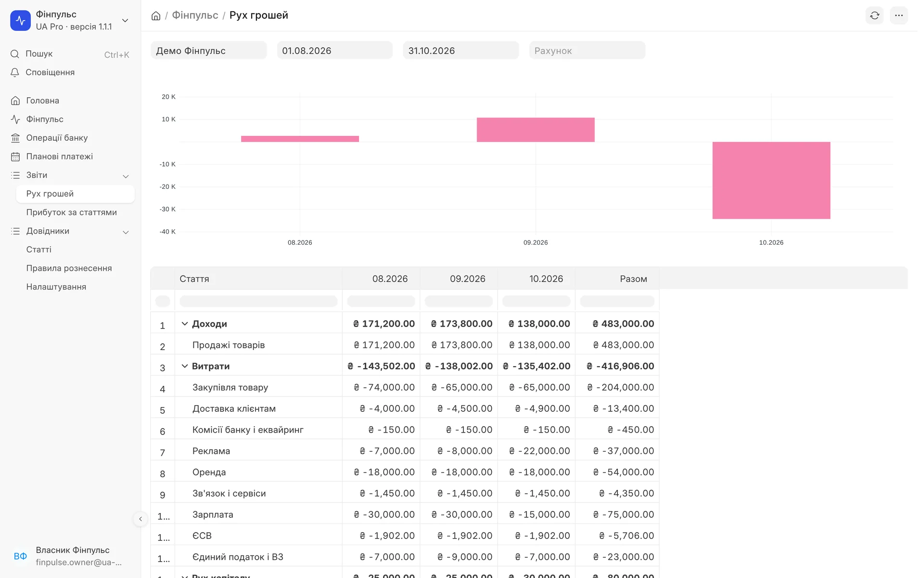Click the end date field 31.10.2026
The width and height of the screenshot is (924, 578).
(461, 51)
